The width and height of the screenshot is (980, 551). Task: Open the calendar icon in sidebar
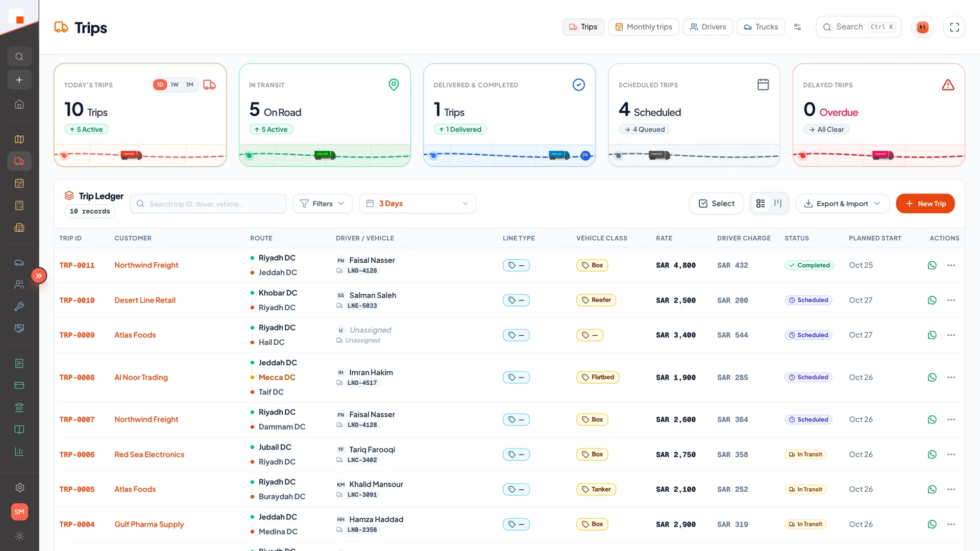[19, 183]
